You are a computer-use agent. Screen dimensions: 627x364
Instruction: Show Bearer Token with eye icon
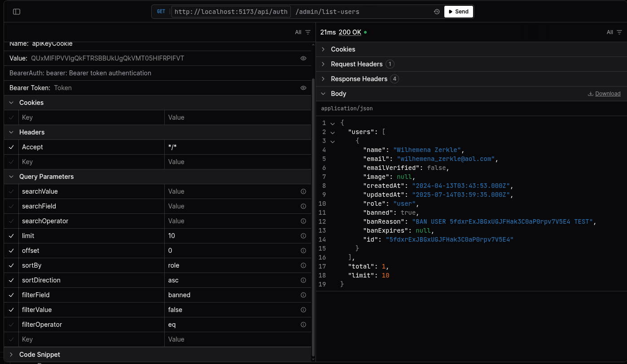point(303,88)
